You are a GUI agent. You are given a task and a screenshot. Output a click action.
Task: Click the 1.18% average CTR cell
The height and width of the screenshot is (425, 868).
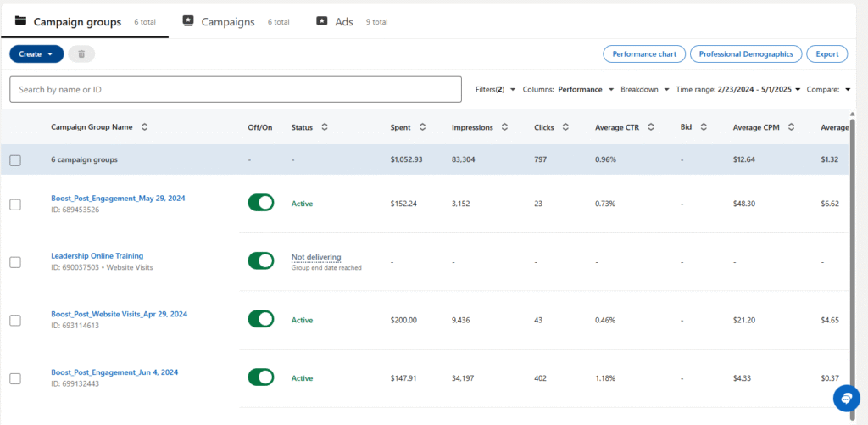click(x=605, y=378)
